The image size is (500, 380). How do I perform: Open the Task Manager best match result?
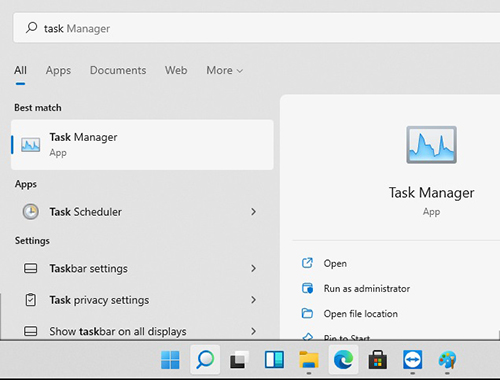[x=142, y=145]
